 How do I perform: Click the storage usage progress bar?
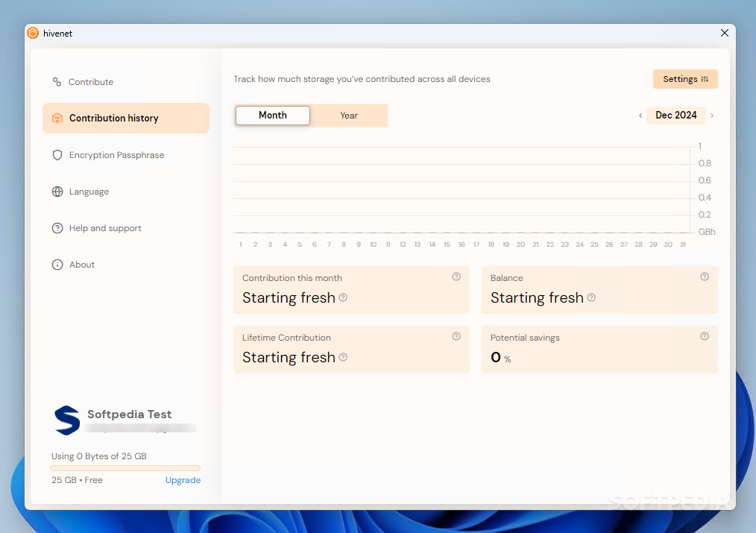pos(125,468)
